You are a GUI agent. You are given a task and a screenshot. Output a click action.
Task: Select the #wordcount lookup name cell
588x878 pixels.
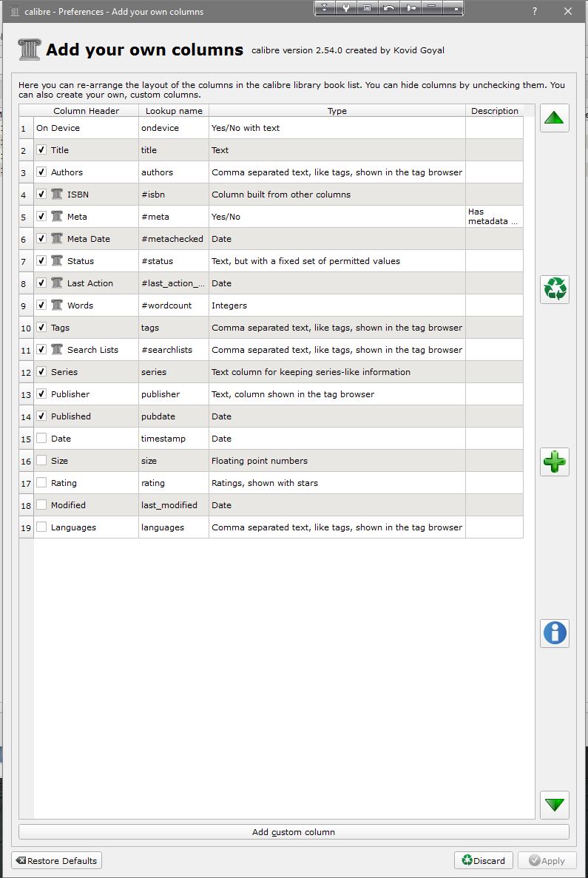tap(174, 305)
